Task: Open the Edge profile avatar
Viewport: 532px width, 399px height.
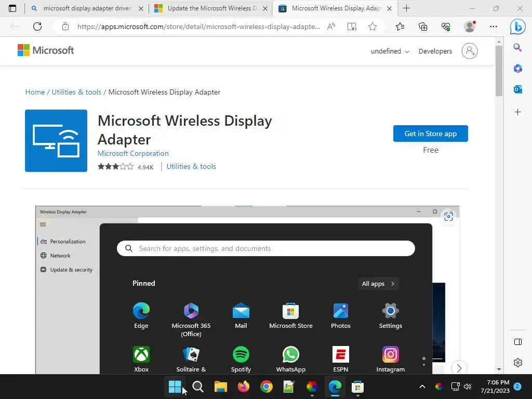Action: point(470,26)
